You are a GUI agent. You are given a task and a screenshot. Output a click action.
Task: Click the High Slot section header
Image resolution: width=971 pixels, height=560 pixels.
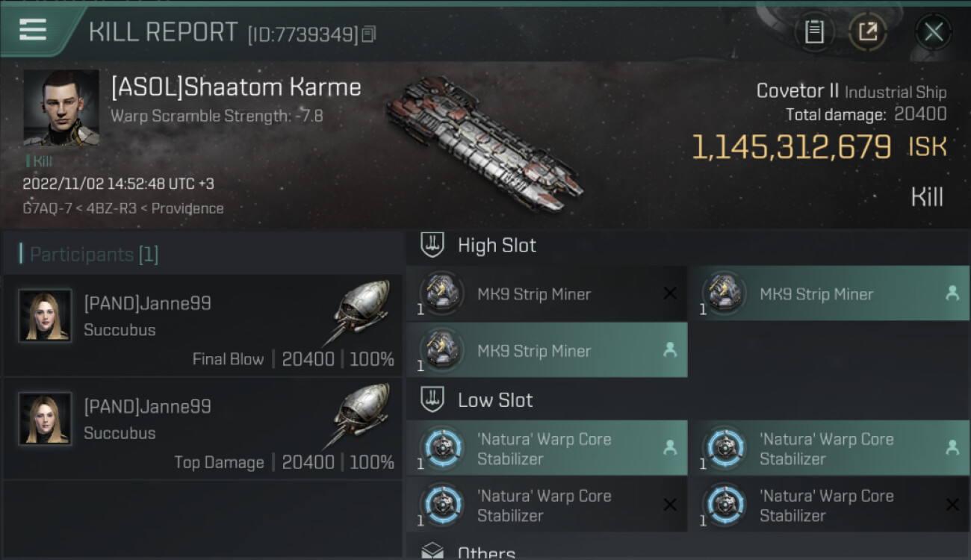point(497,246)
